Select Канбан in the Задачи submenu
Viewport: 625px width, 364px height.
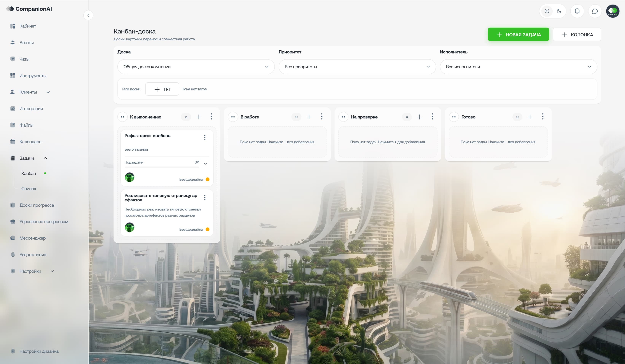click(29, 173)
